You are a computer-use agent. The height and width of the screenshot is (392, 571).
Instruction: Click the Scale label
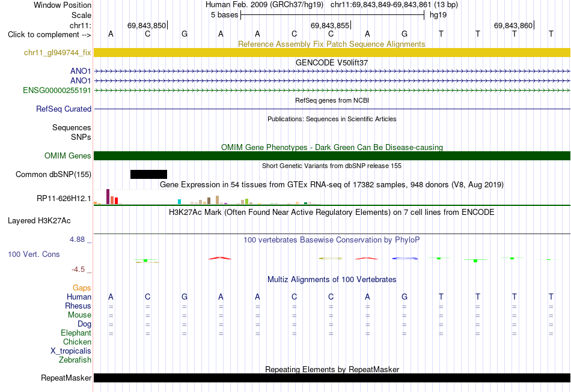[x=81, y=15]
